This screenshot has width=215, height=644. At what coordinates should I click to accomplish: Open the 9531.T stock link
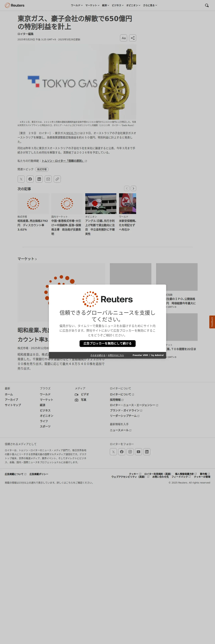[x=73, y=133]
